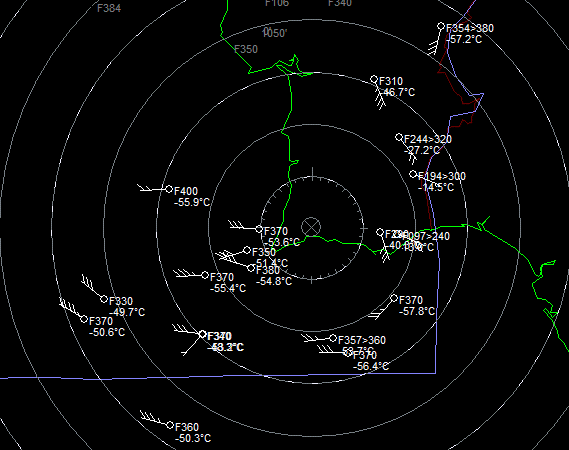Select the station circle next to F194>300
The height and width of the screenshot is (450, 569).
(x=413, y=175)
